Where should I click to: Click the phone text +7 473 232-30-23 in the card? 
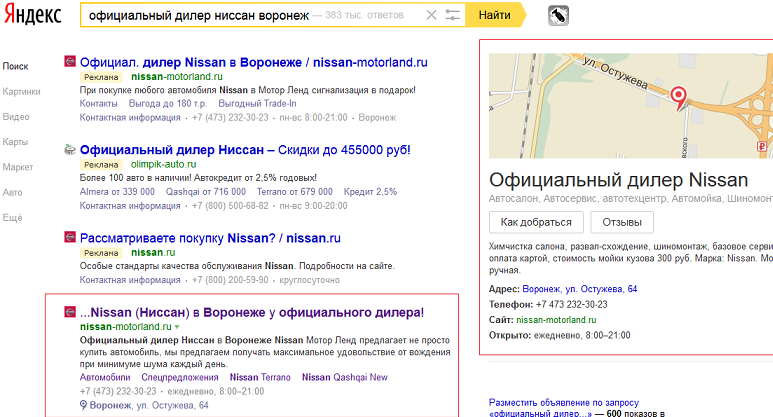(x=571, y=304)
